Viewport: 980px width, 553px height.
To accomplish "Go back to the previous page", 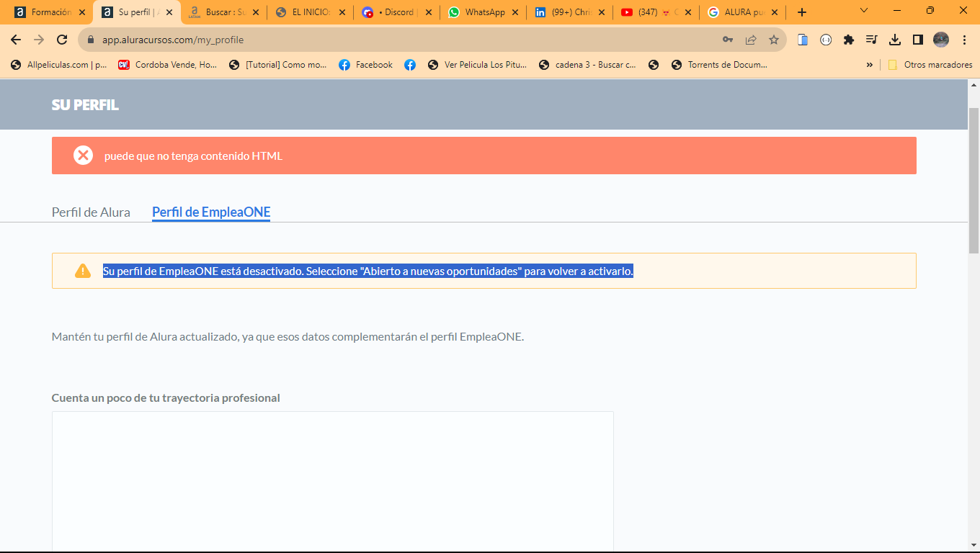I will point(16,40).
